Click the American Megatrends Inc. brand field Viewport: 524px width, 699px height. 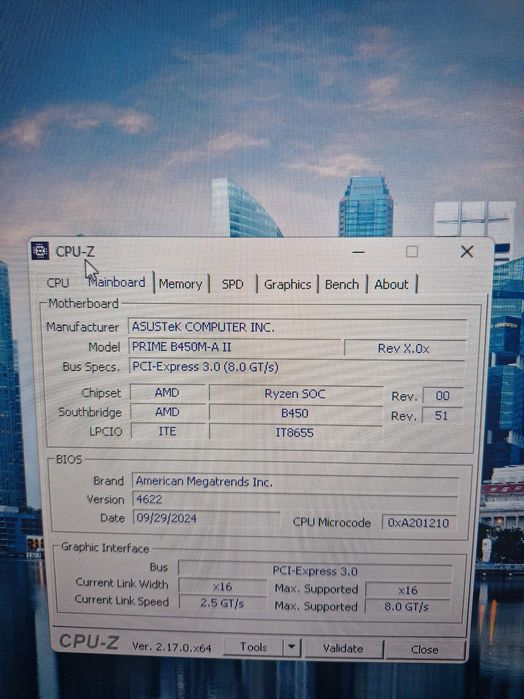coord(295,481)
